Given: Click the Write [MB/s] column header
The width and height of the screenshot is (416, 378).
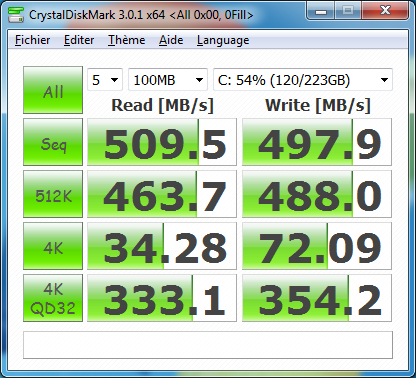Looking at the screenshot, I should 318,105.
